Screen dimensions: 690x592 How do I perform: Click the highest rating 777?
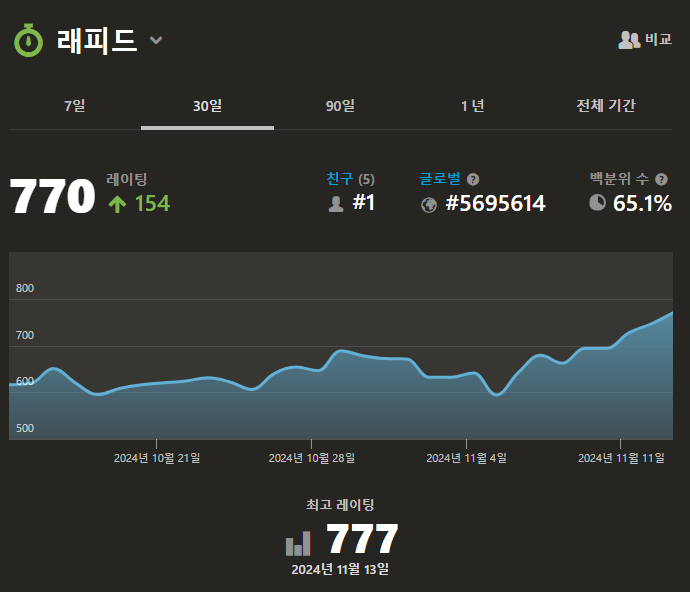pos(362,538)
